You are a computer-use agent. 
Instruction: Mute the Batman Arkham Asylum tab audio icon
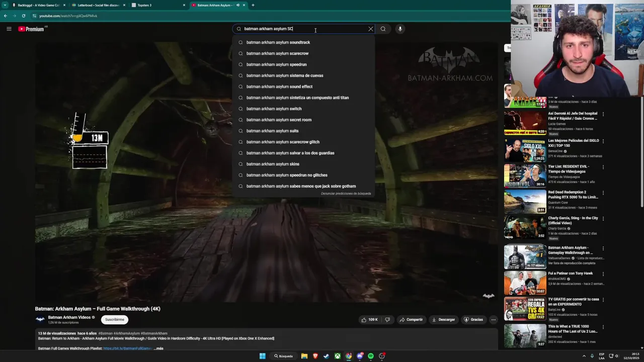coord(238,5)
